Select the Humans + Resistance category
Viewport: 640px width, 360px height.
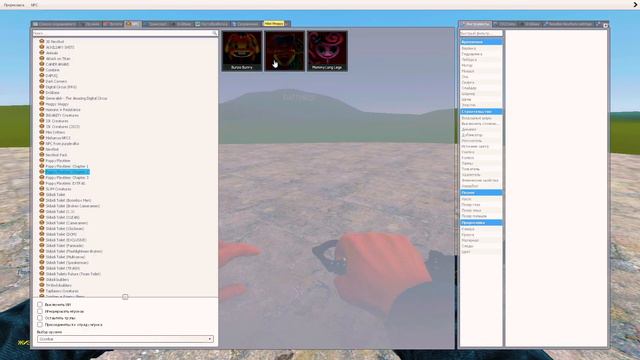tap(63, 109)
